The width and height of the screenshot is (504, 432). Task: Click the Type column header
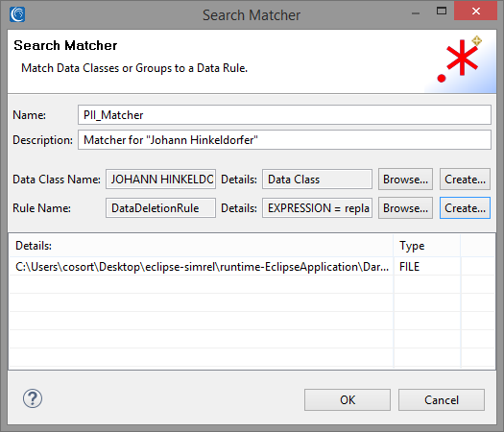pyautogui.click(x=427, y=246)
